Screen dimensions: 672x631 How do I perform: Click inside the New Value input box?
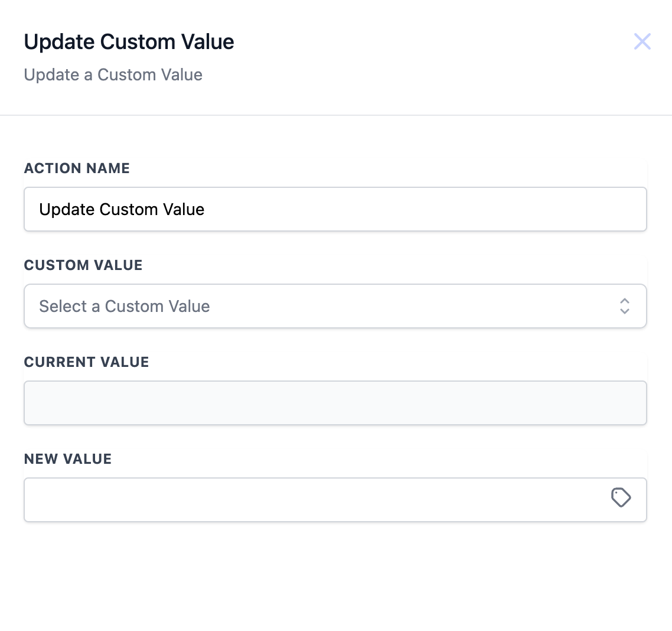click(x=313, y=500)
